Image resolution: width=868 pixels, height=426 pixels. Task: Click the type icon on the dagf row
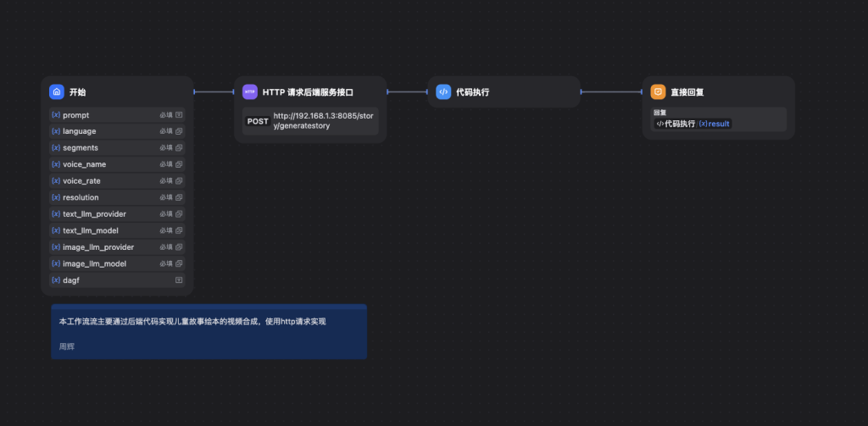[179, 279]
